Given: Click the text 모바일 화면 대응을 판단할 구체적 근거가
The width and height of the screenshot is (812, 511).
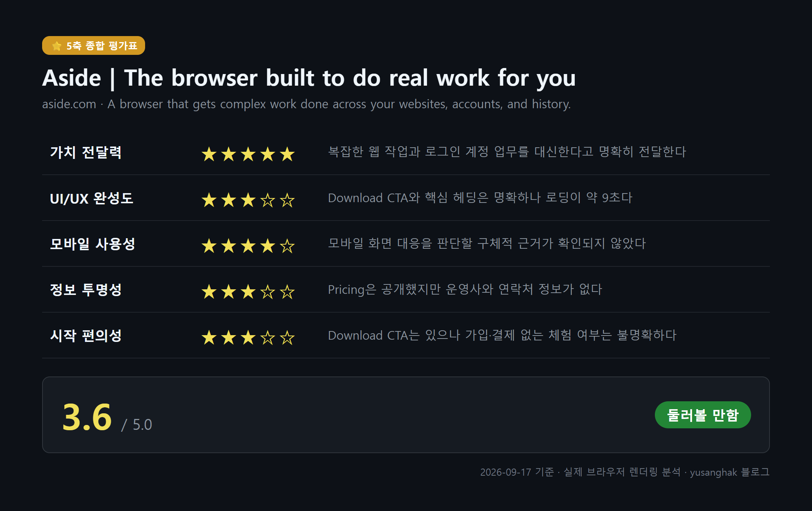Looking at the screenshot, I should tap(441, 243).
